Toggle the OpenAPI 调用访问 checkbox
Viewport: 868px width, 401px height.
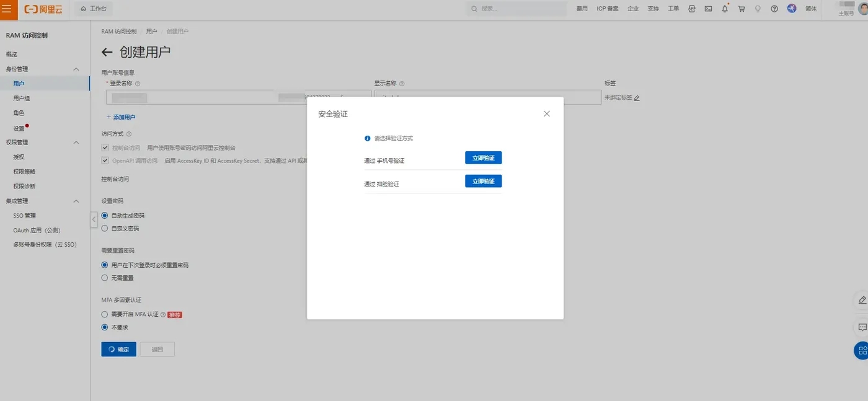pos(105,161)
